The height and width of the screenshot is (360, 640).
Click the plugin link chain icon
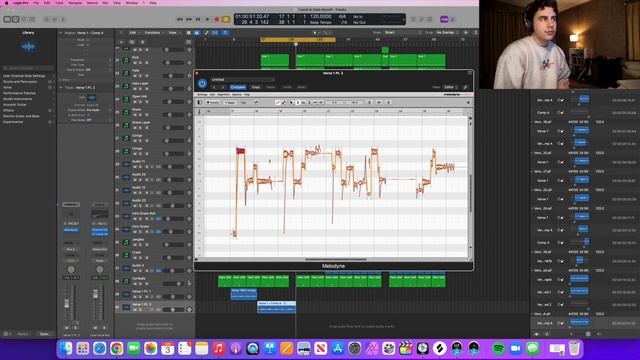point(465,87)
